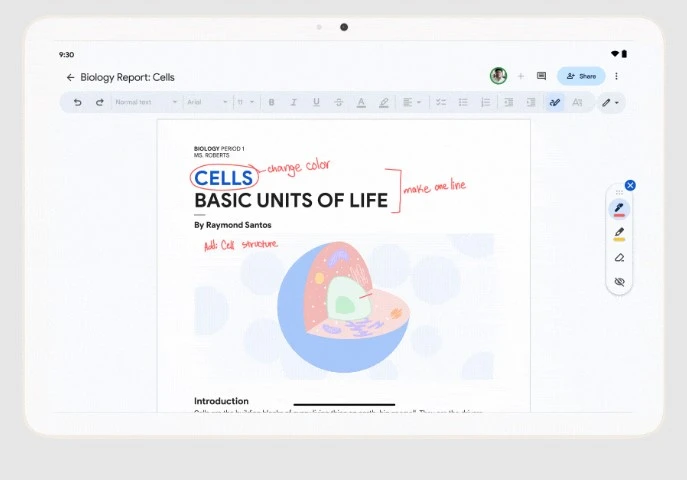Click the redo arrow

pyautogui.click(x=99, y=102)
